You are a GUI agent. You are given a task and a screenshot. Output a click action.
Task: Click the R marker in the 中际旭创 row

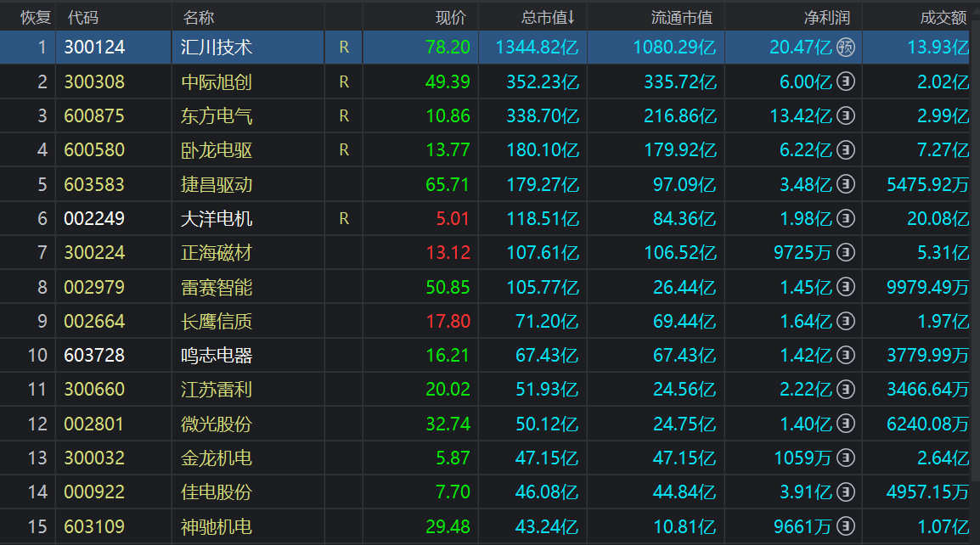point(344,81)
